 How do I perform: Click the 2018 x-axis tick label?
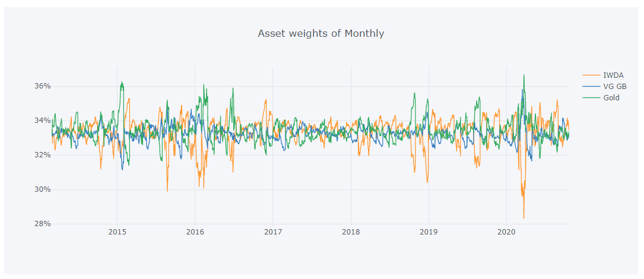351,232
